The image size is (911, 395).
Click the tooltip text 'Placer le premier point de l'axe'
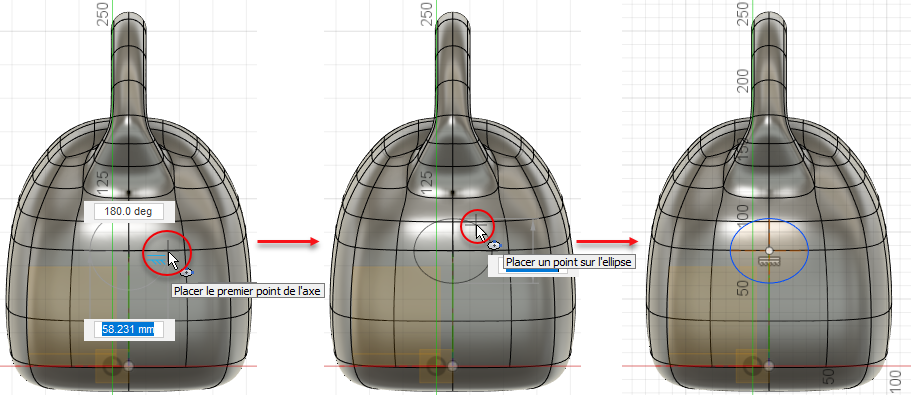247,290
